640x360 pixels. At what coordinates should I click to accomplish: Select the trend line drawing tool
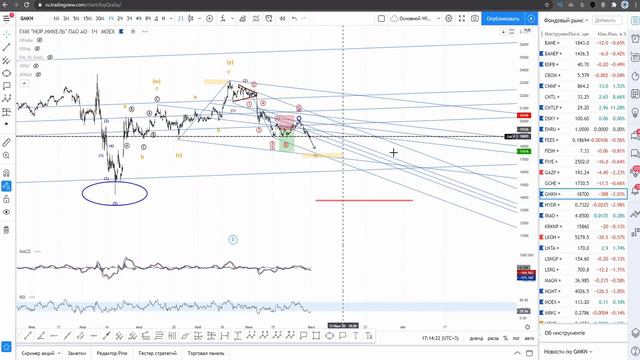point(7,47)
